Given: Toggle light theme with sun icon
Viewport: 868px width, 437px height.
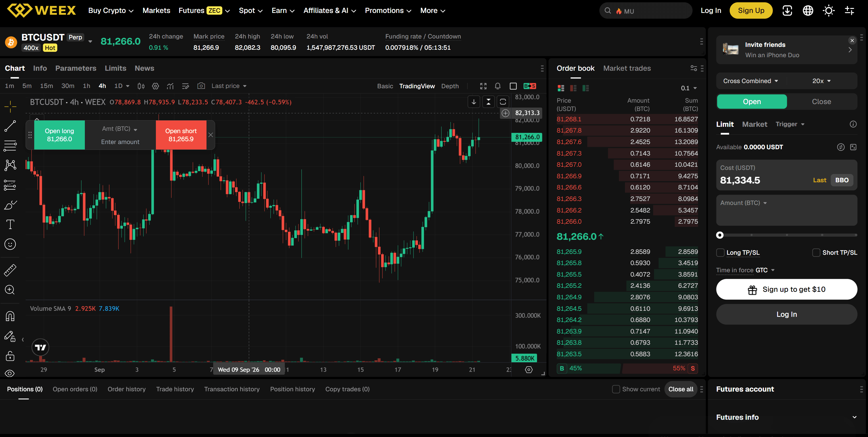Looking at the screenshot, I should click(x=829, y=11).
